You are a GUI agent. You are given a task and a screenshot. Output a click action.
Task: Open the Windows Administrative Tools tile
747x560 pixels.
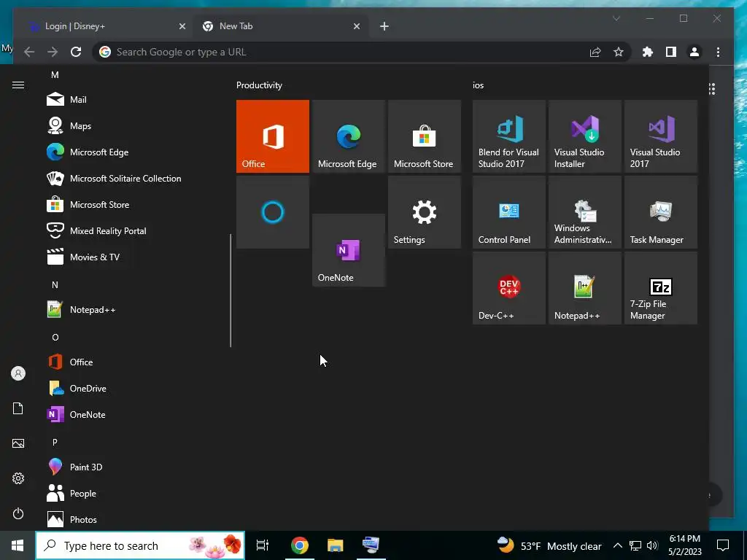tap(585, 212)
